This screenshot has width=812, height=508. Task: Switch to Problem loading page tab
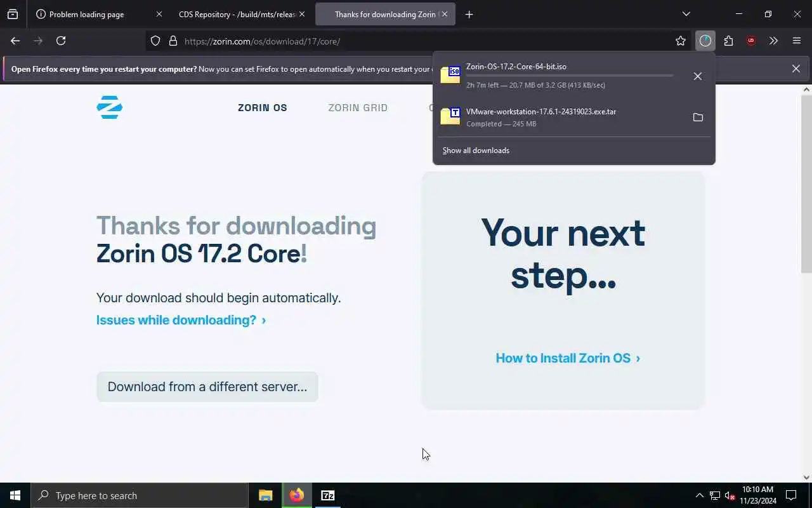click(99, 14)
